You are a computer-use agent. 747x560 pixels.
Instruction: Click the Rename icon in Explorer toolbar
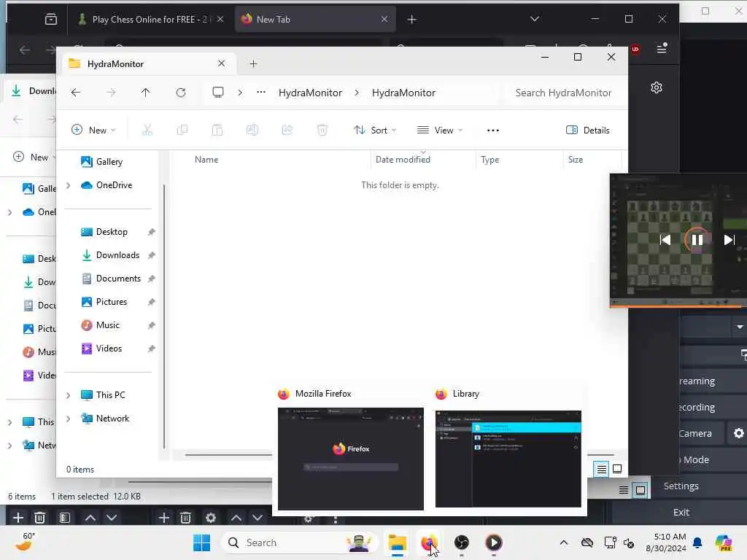pos(252,130)
